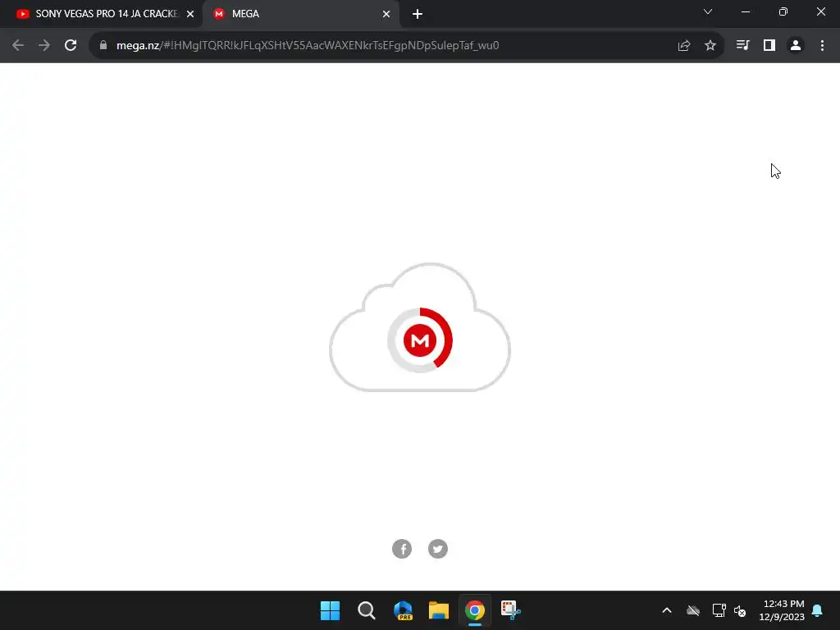The width and height of the screenshot is (840, 630).
Task: Launch Microsoft Edge PRE from taskbar
Action: (x=403, y=610)
